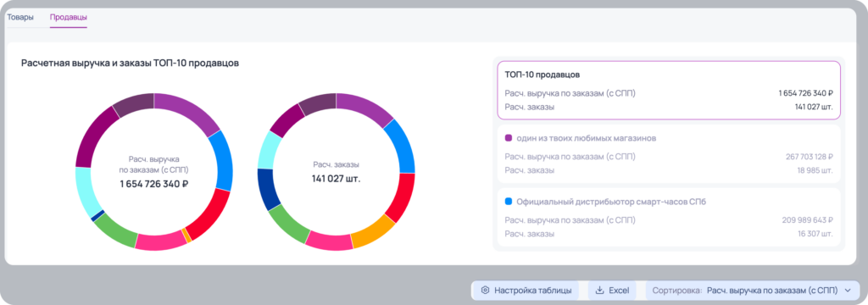Export the table with Excel button
The width and height of the screenshot is (868, 305).
613,291
